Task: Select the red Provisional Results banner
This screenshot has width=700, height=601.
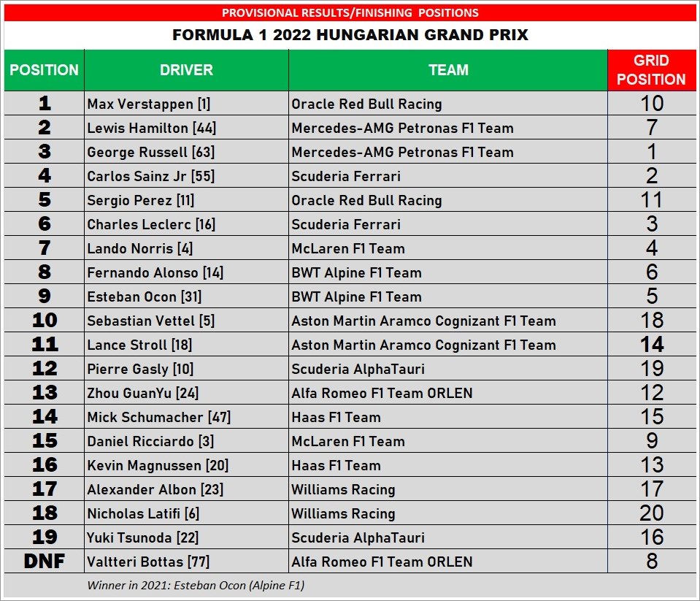Action: 350,12
